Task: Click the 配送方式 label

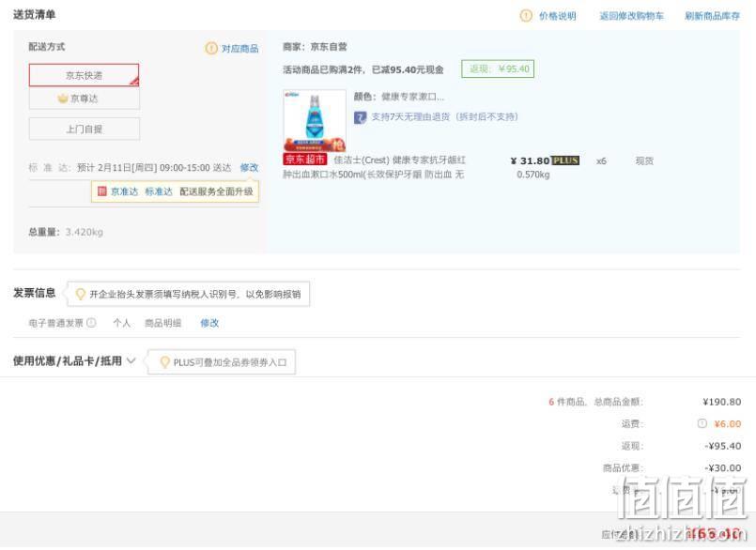Action: (x=47, y=46)
